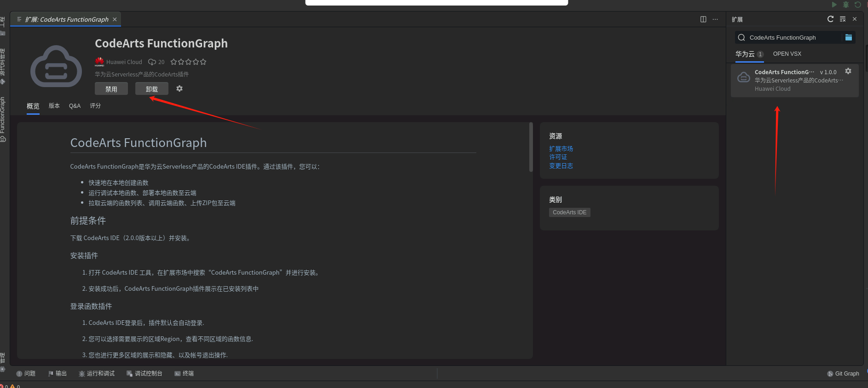868x388 pixels.
Task: Click the blue folder icon beside search field
Action: (x=849, y=37)
